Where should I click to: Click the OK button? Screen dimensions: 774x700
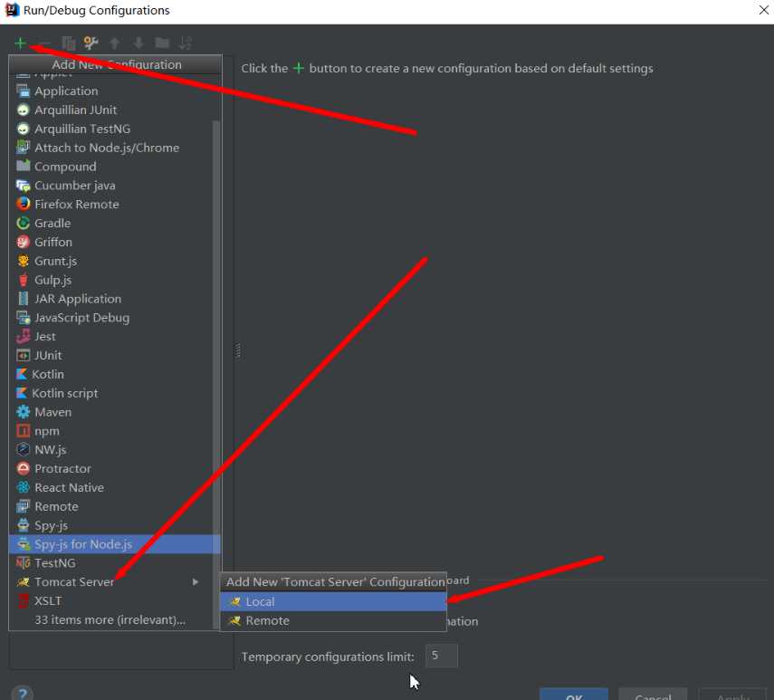point(574,694)
